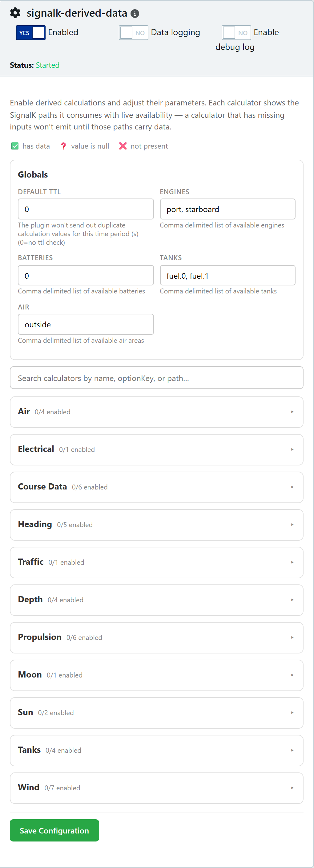Expand the Depth calculators section
This screenshot has width=314, height=868.
(156, 600)
